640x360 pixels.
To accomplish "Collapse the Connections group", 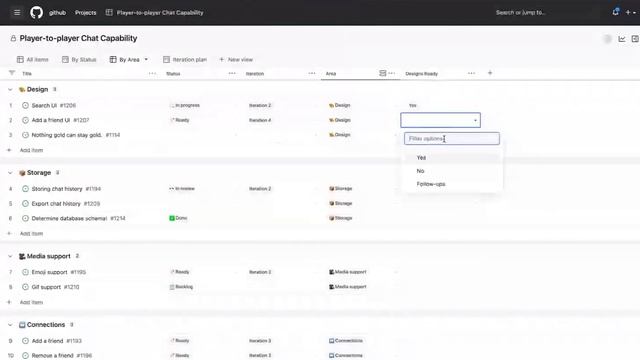I will (x=10, y=325).
